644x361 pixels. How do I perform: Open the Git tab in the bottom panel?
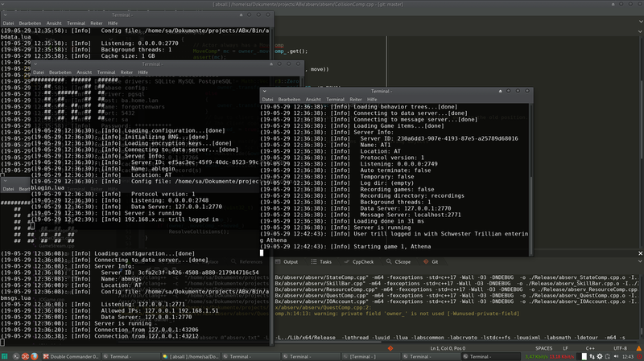click(431, 262)
